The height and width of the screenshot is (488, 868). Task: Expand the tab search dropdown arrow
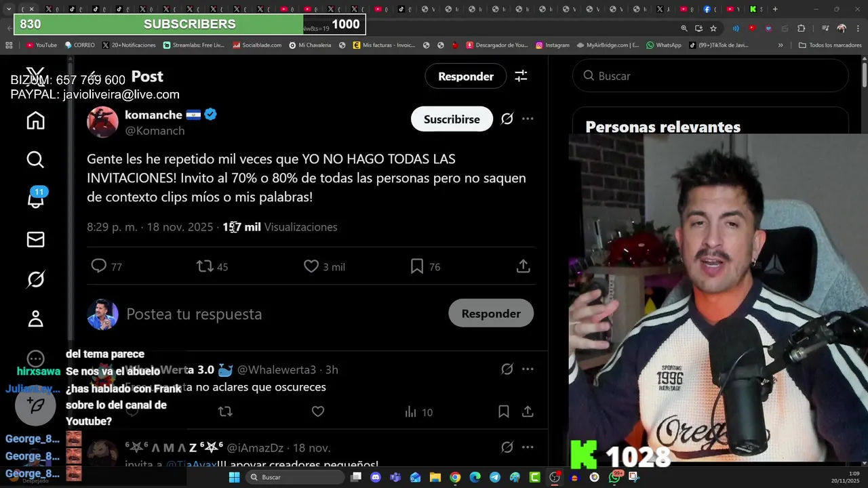point(8,9)
